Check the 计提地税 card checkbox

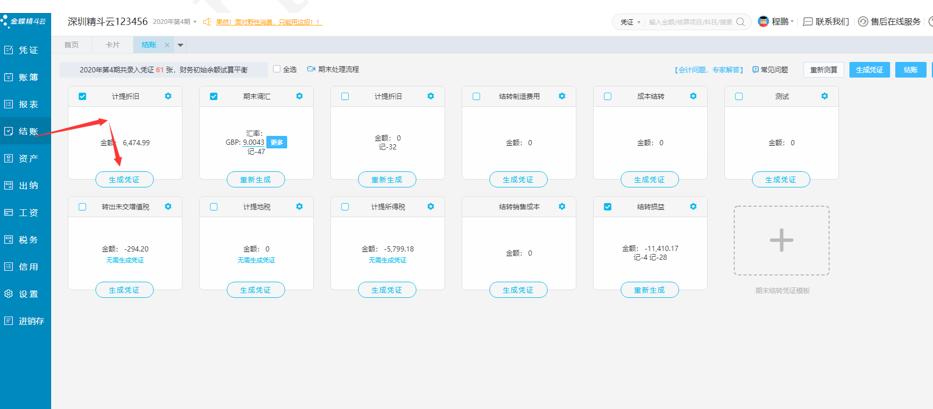[214, 207]
